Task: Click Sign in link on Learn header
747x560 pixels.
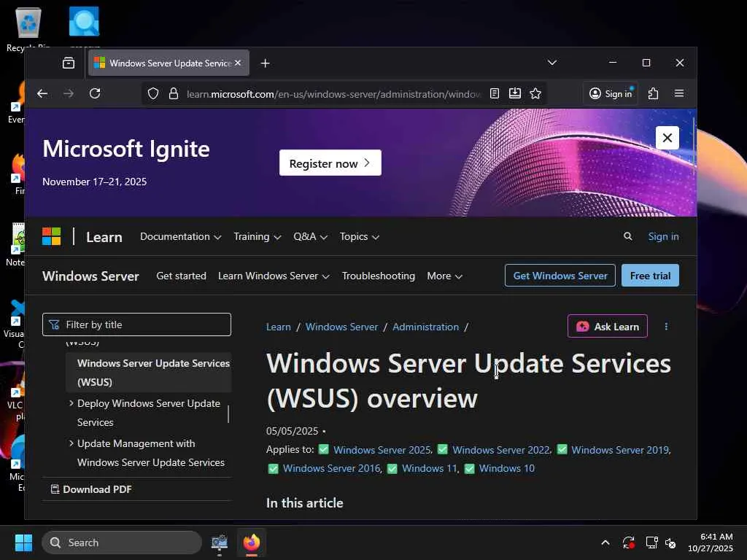Action: (x=663, y=237)
